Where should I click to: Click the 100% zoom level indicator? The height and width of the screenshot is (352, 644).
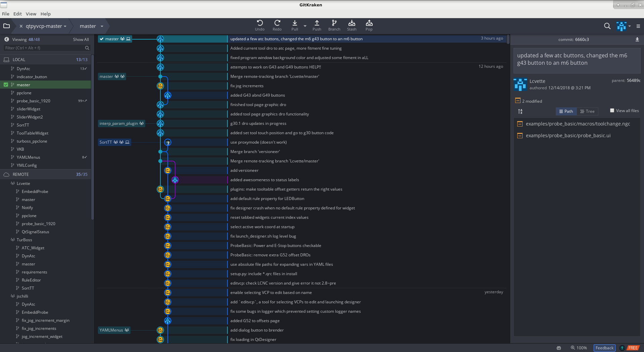582,348
